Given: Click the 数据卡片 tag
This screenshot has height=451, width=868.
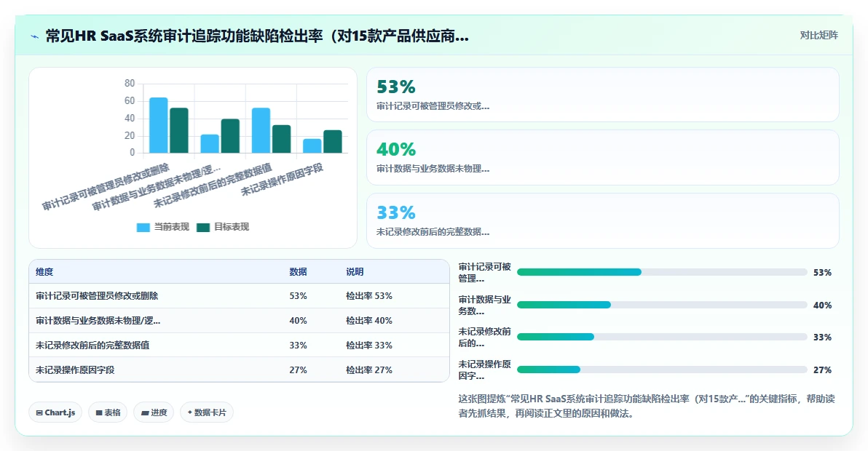Looking at the screenshot, I should (207, 412).
